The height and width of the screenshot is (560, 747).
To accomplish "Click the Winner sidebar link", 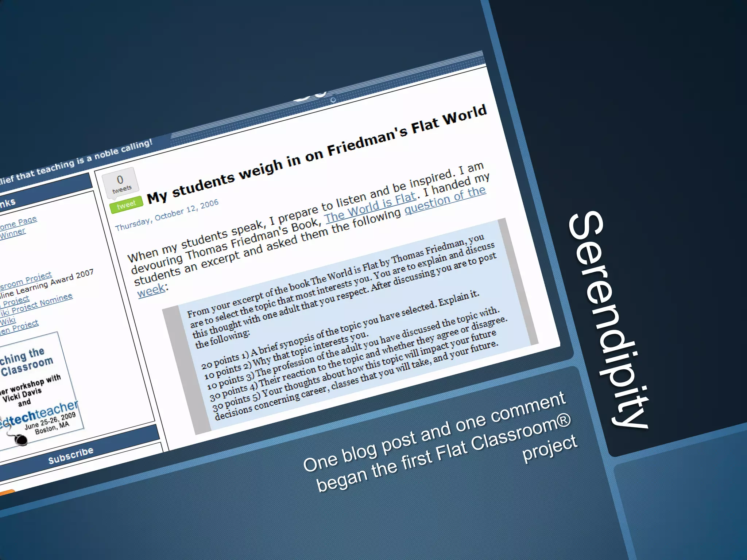I will pos(13,234).
